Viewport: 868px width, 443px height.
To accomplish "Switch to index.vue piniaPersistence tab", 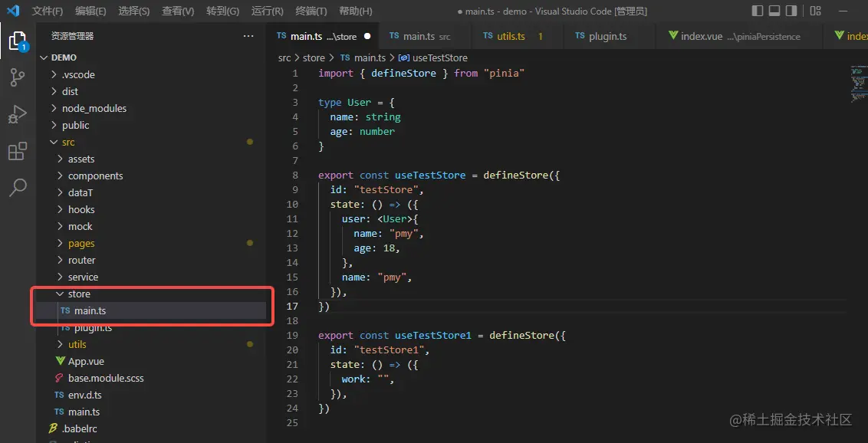I will point(739,36).
